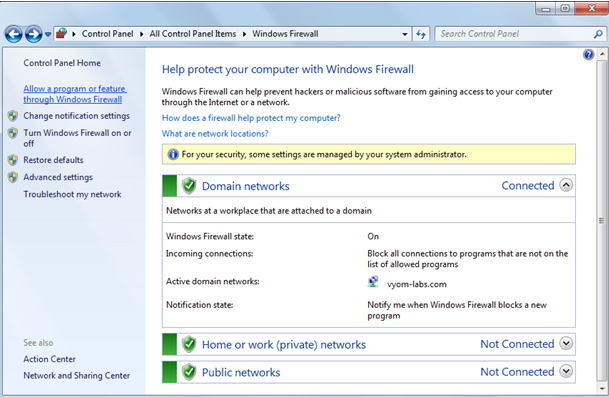Open Change notification settings

point(77,116)
